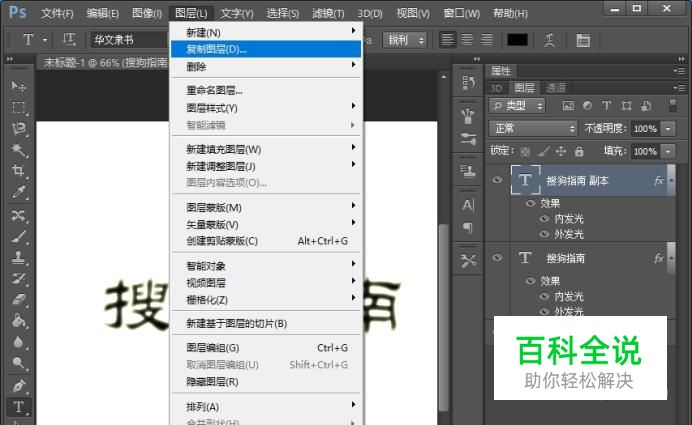Toggle 效果 visibility on lower 搜狗指南 layer
This screenshot has height=425, width=692.
click(530, 281)
